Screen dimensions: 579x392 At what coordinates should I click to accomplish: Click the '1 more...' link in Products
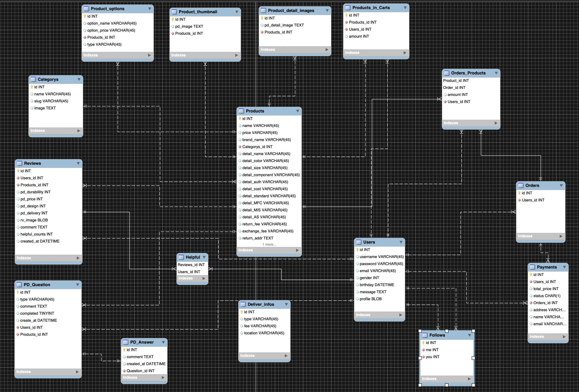[269, 245]
